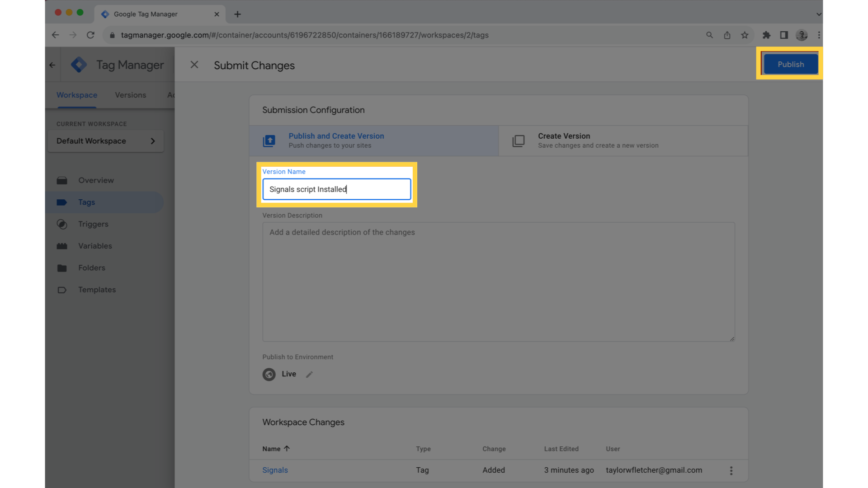Open Overview in the sidebar
Screen dimensions: 868x488
(x=104, y=180)
